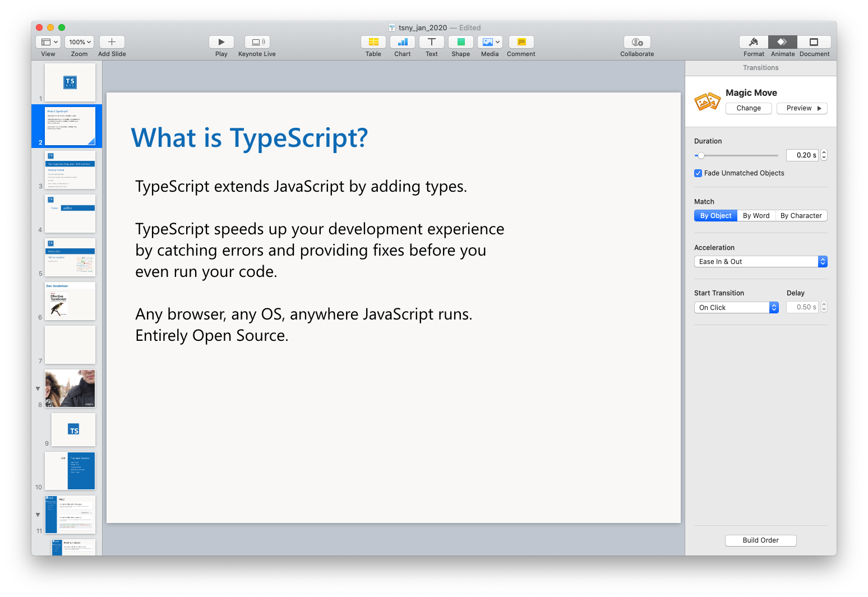Open the View options button
Image resolution: width=868 pixels, height=597 pixels.
pos(49,42)
